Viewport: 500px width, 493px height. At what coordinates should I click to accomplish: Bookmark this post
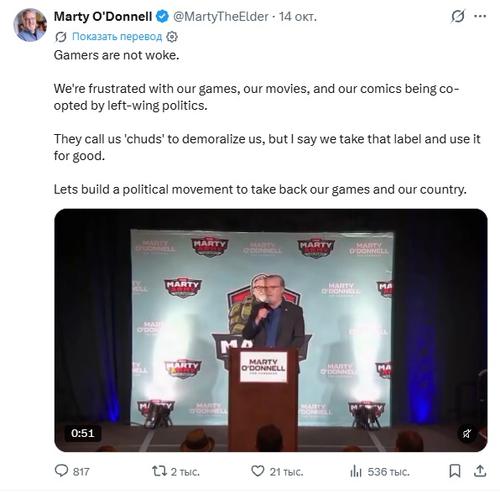pos(455,471)
